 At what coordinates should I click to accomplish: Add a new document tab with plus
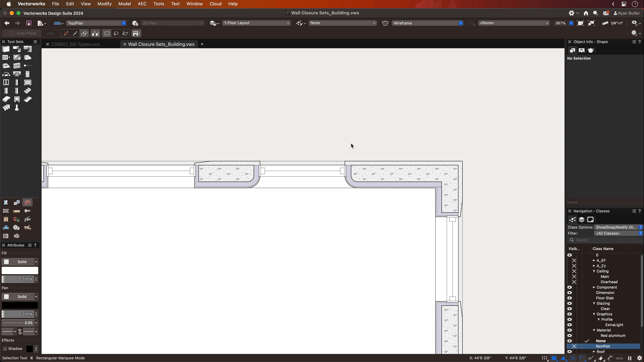[x=202, y=44]
